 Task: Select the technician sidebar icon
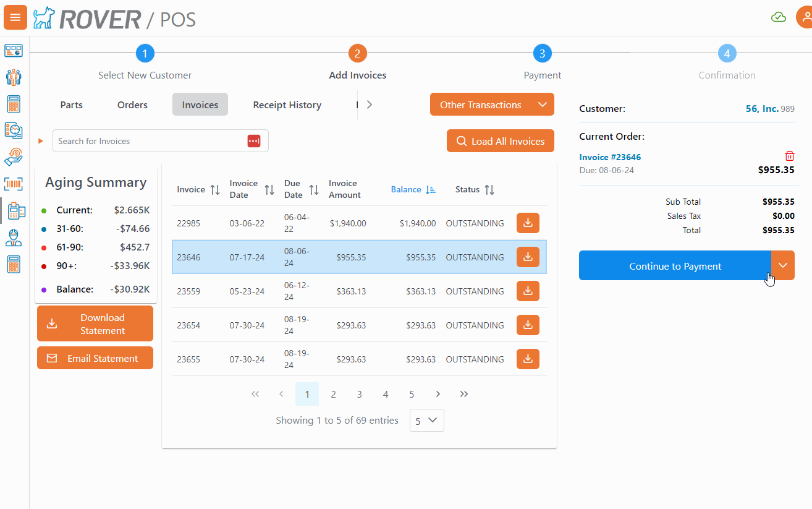14,238
